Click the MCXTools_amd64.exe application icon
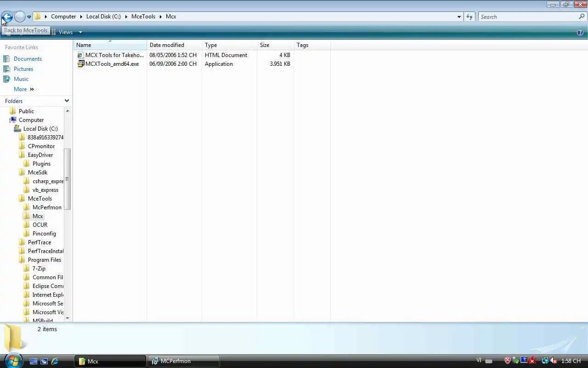Screen dimensions: 588x368 click(x=81, y=64)
